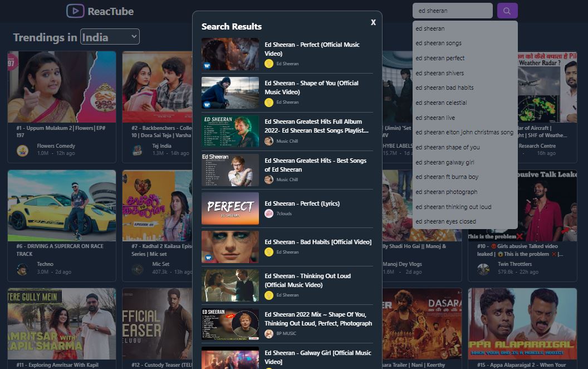Click the Mic Set channel avatar
This screenshot has height=369, width=588.
[138, 269]
